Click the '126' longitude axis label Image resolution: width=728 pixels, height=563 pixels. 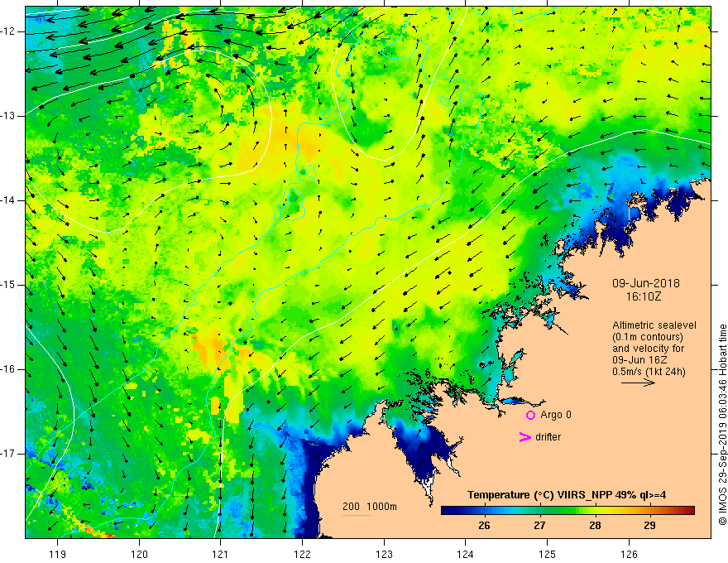coord(629,555)
